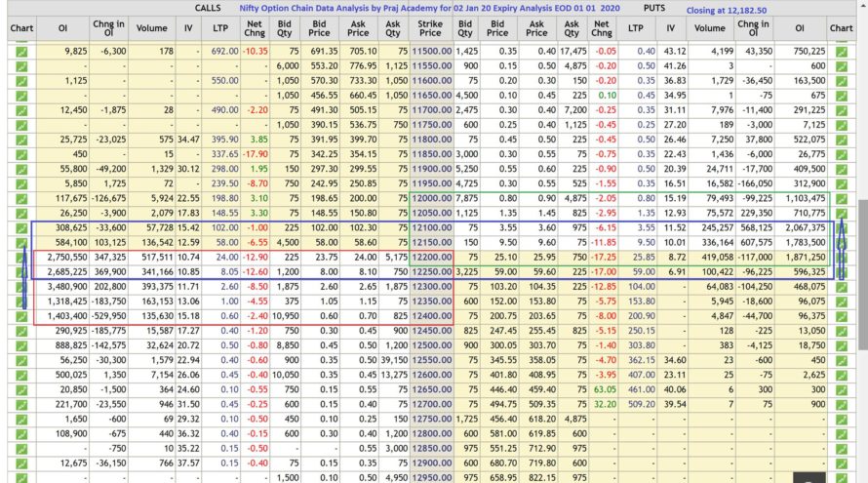This screenshot has height=483, width=868.
Task: Click calls OI value 2,750,550
Action: click(67, 257)
